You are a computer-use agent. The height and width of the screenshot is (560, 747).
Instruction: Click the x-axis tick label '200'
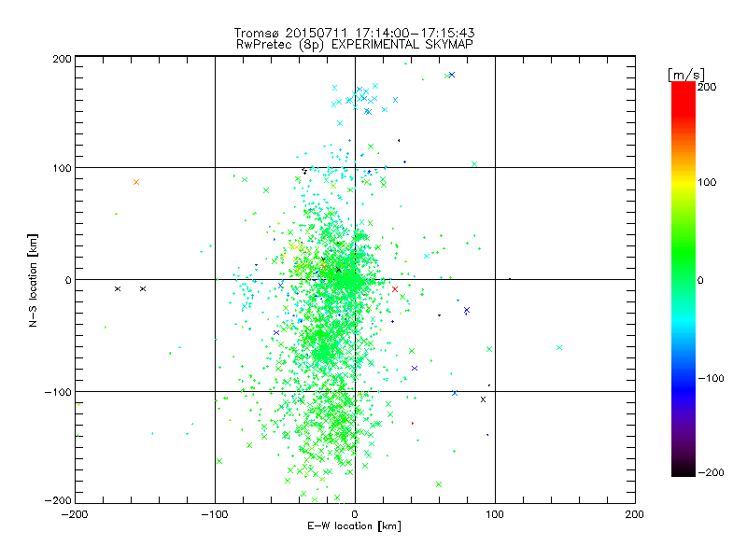(634, 514)
